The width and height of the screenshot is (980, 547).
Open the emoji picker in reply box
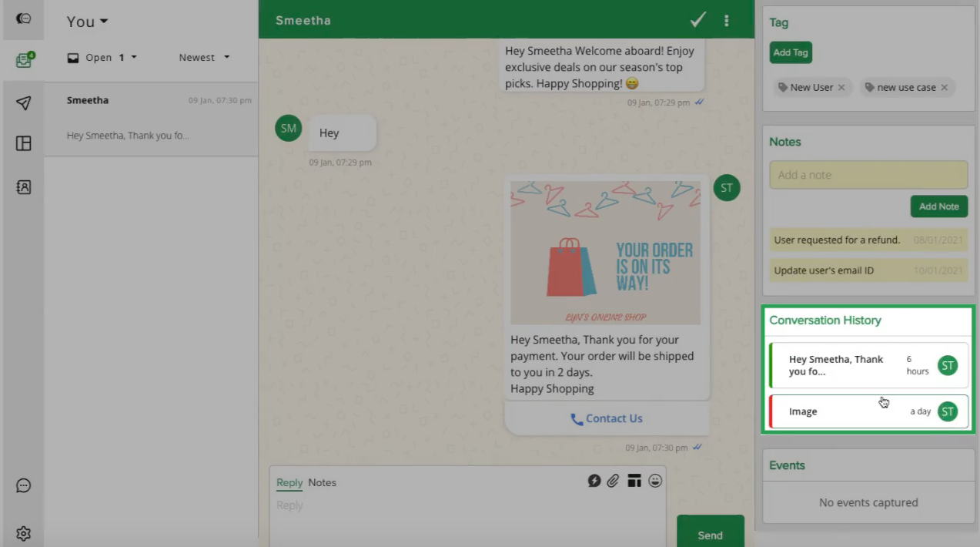click(655, 481)
